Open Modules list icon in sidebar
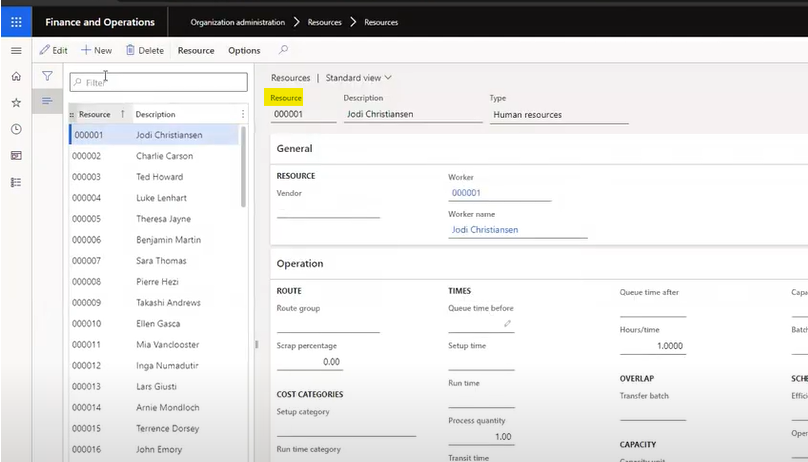Image resolution: width=808 pixels, height=462 pixels. [x=16, y=182]
